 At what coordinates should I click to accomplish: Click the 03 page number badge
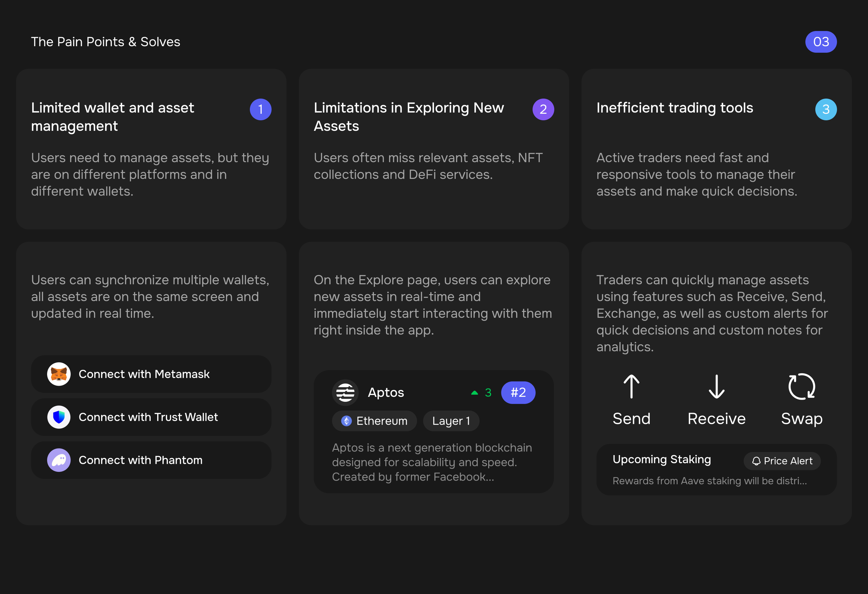click(x=821, y=42)
